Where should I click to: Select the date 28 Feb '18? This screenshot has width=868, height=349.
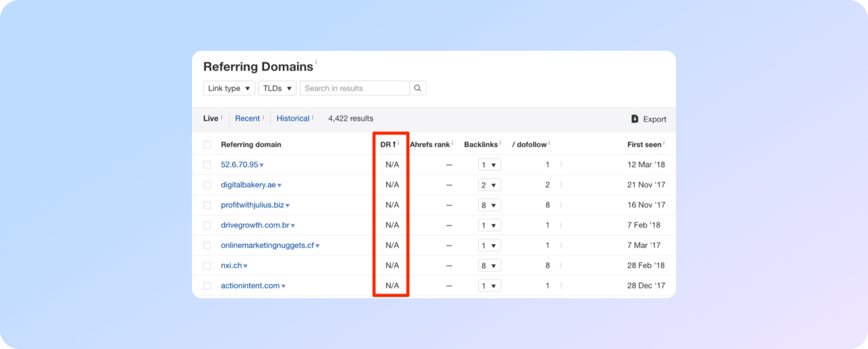pyautogui.click(x=646, y=265)
